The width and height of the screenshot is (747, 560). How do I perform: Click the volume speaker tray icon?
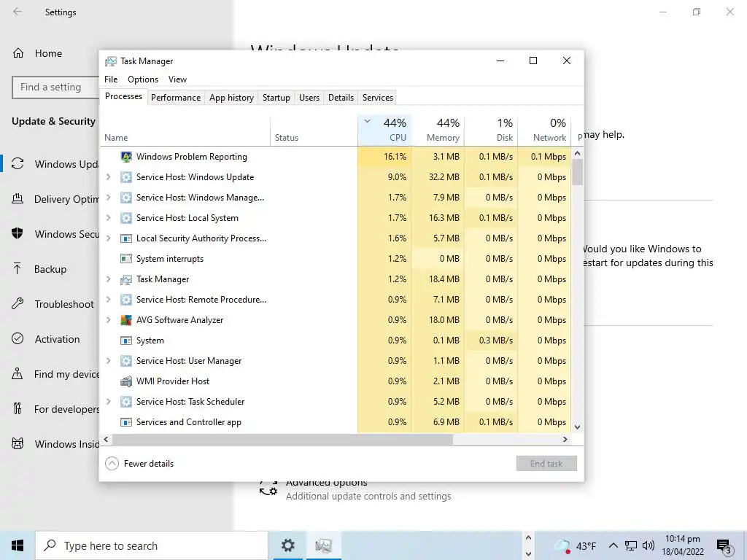648,545
